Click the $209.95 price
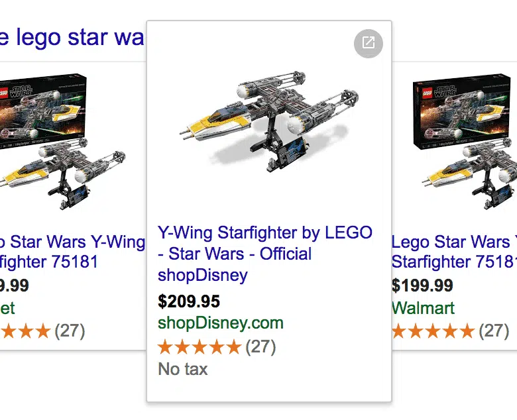Viewport: 517px width, 420px height. [189, 302]
